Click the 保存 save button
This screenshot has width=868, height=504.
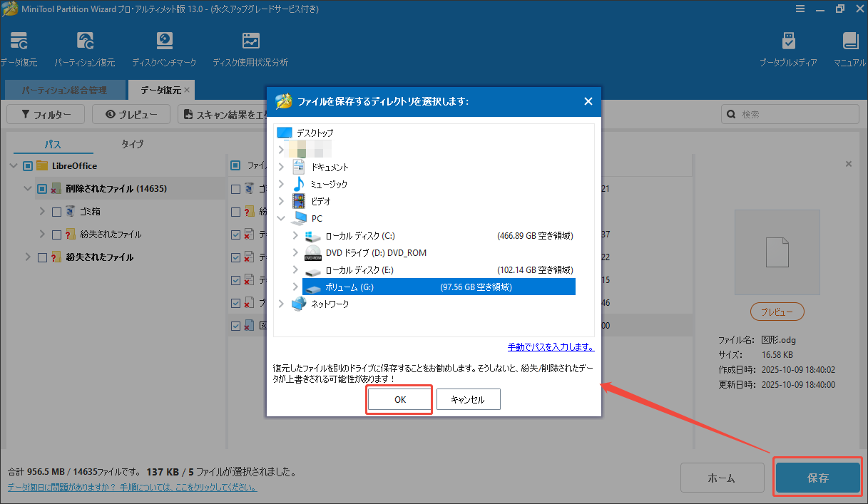(818, 478)
